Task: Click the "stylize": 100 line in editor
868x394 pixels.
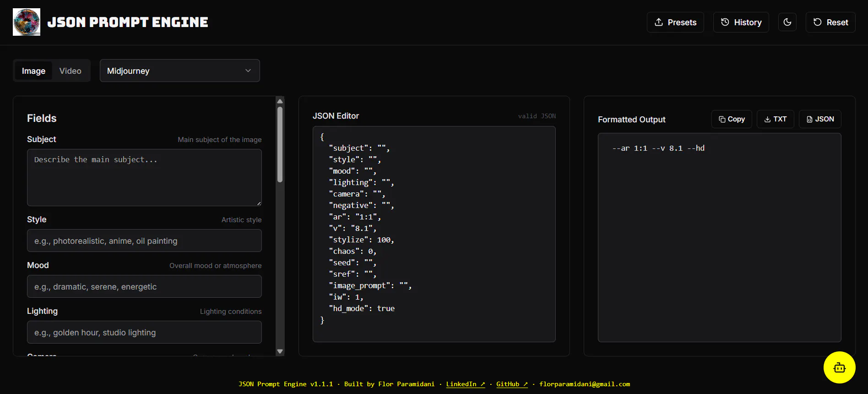Action: pos(362,240)
